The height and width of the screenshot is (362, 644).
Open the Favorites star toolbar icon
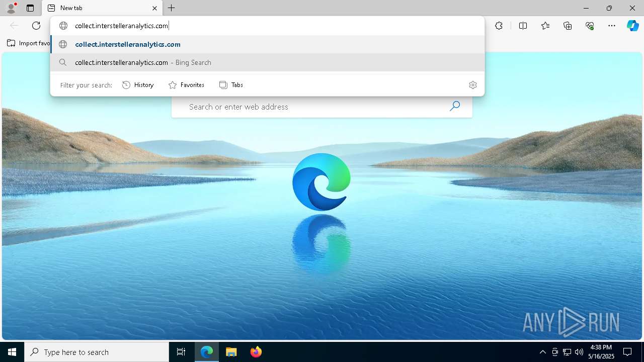tap(545, 26)
